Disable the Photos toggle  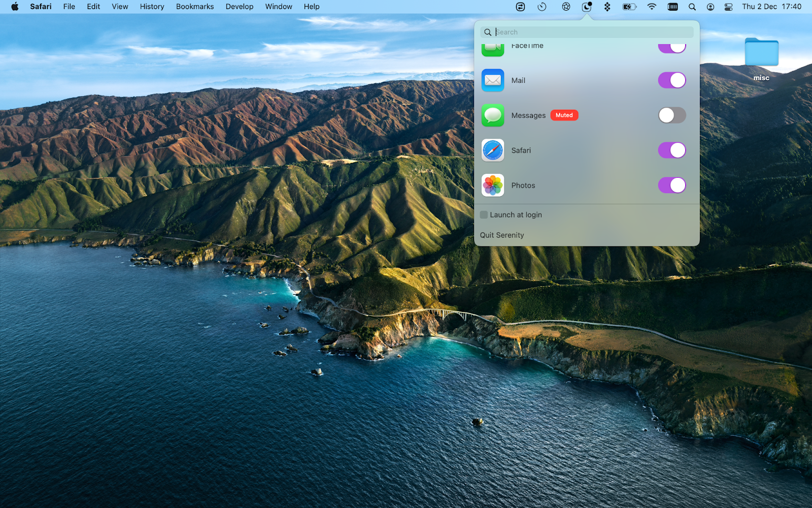coord(672,185)
